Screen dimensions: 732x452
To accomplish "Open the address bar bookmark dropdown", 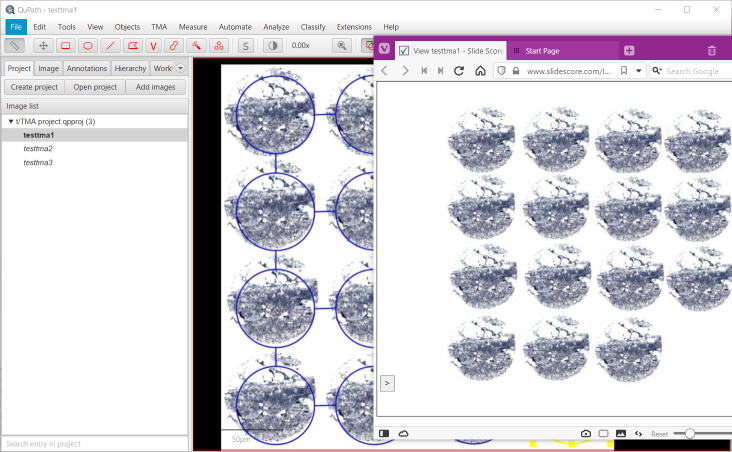I will [x=639, y=71].
